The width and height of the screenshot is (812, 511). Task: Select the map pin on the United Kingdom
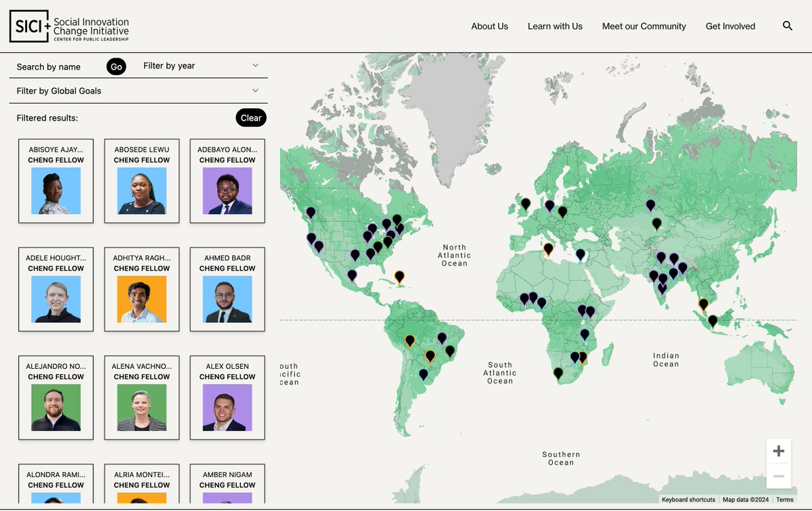pyautogui.click(x=525, y=202)
